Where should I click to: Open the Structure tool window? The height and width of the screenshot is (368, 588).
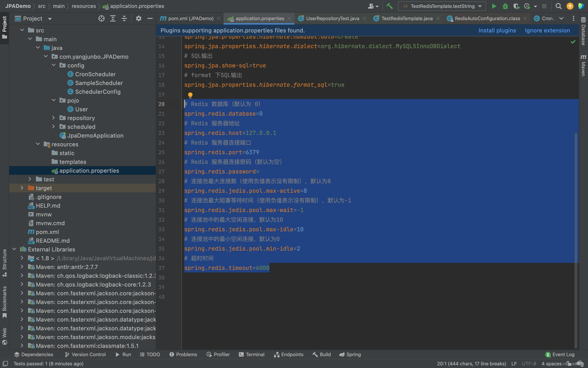point(4,263)
